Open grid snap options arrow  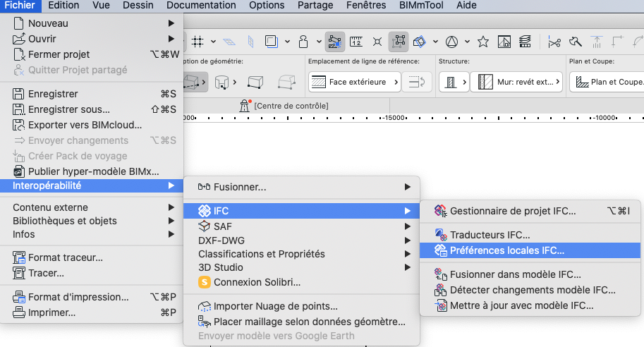(213, 42)
